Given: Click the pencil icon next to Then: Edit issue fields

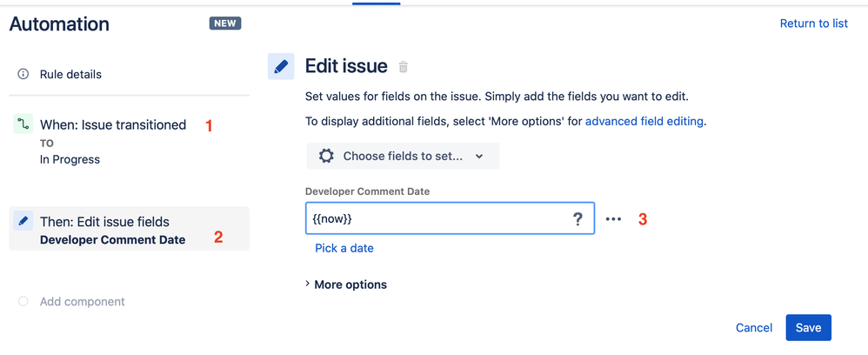Looking at the screenshot, I should [x=23, y=221].
